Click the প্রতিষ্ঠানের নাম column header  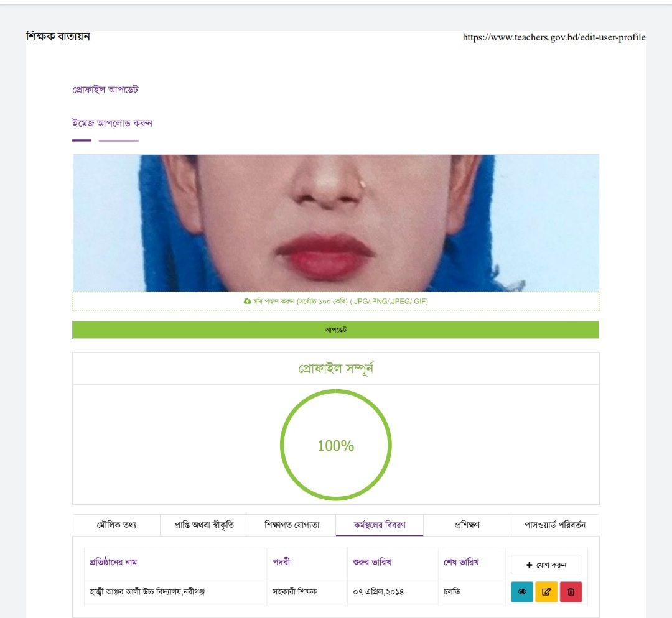click(x=113, y=562)
